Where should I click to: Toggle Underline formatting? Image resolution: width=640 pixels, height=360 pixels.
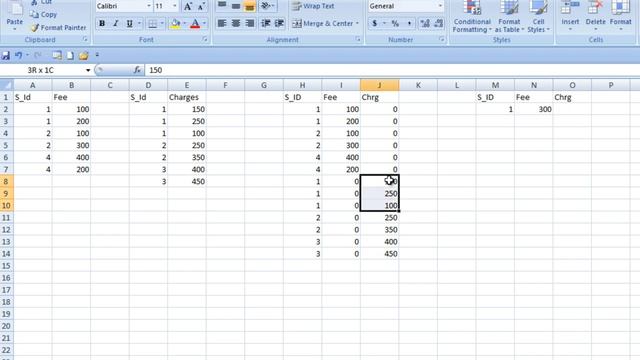coord(129,23)
